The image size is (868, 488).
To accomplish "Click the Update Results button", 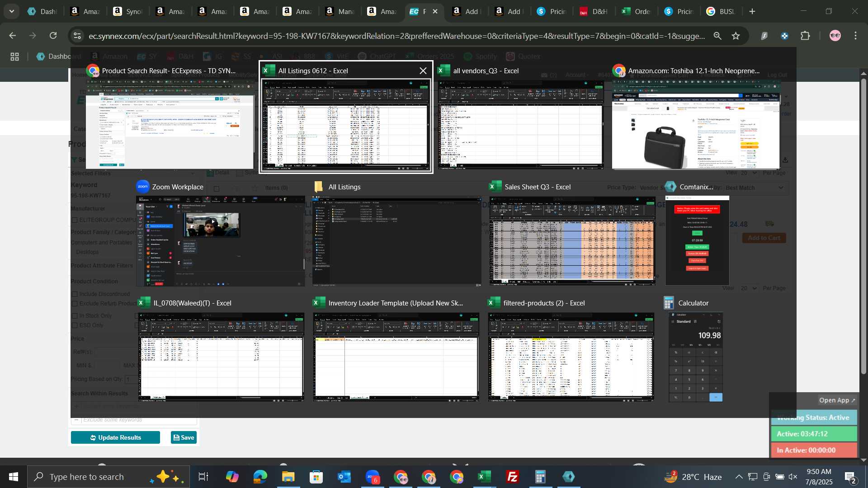I will click(115, 437).
